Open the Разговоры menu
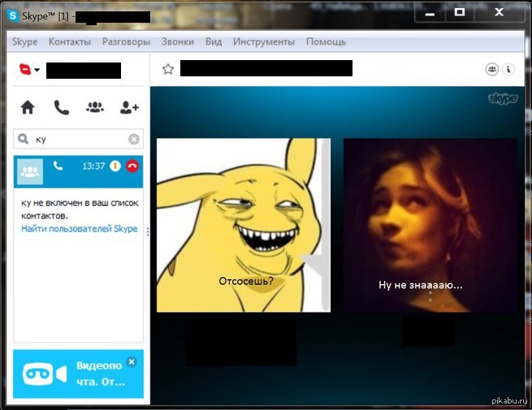This screenshot has height=410, width=532. point(126,41)
